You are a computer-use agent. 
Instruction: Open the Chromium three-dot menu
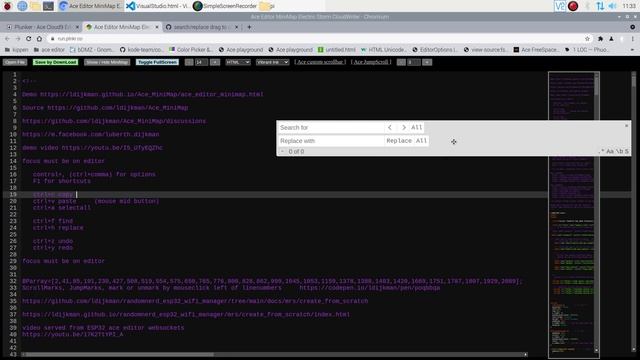(633, 38)
